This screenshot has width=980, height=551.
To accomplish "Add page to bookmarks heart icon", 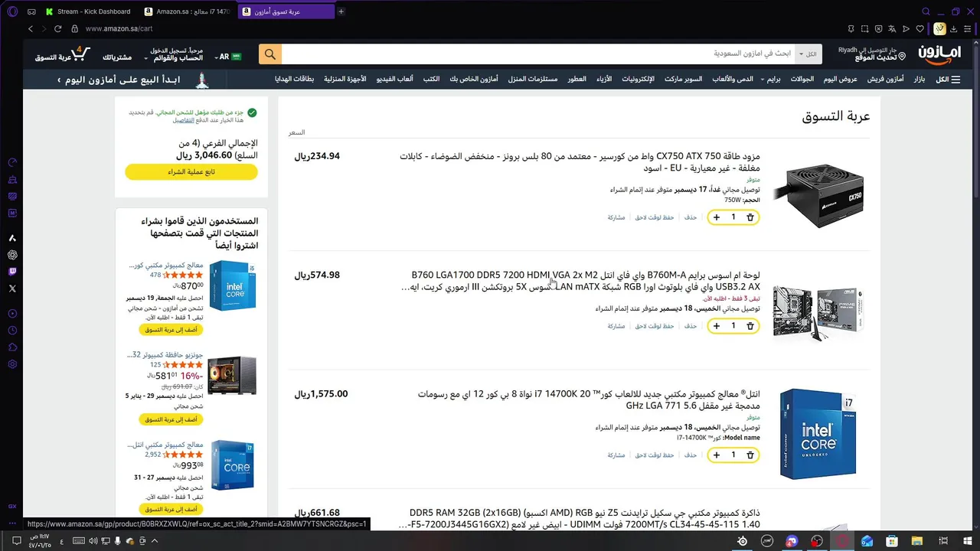I will point(920,28).
